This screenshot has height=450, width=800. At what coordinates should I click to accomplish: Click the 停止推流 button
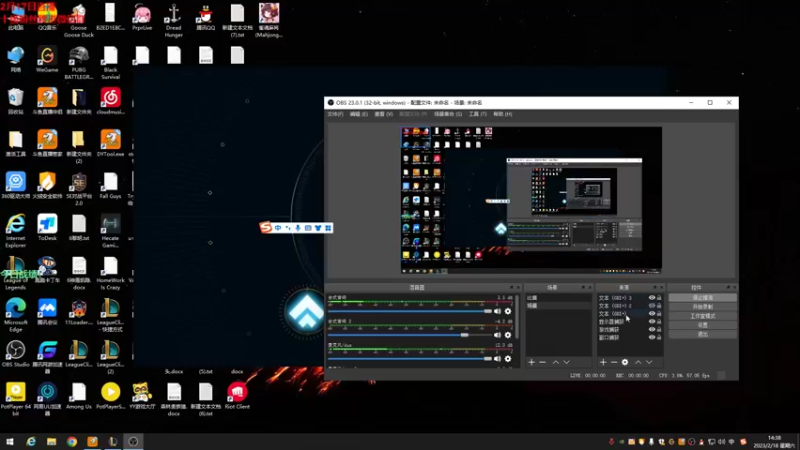[703, 297]
